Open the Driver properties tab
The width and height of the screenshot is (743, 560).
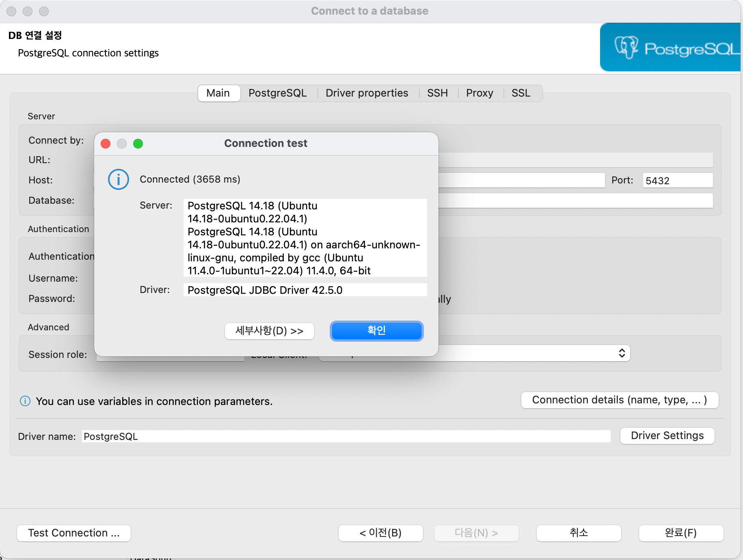coord(367,93)
